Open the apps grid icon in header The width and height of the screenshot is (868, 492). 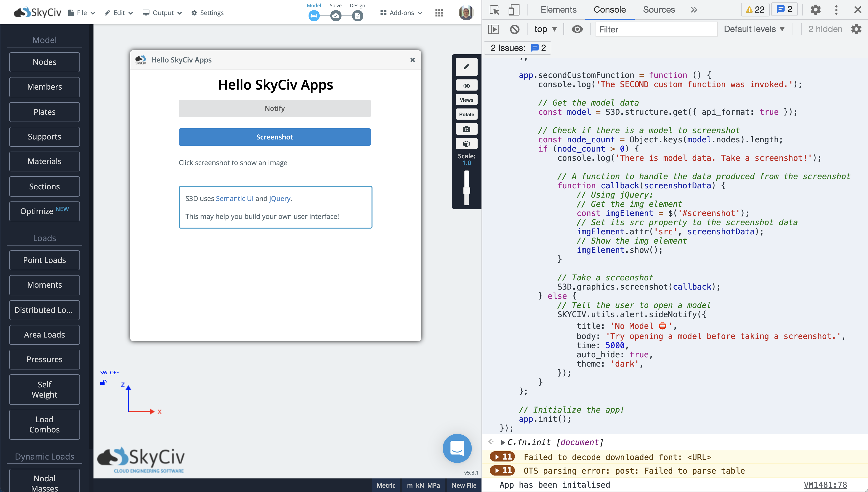(x=439, y=13)
